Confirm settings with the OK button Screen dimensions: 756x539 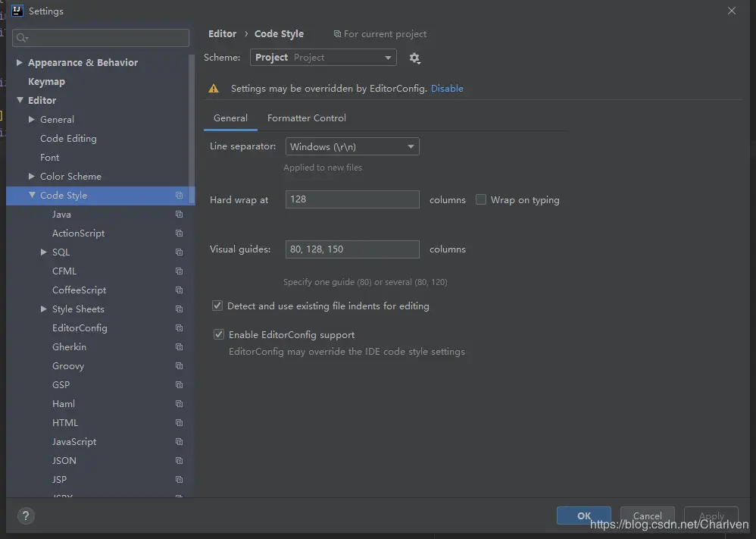(584, 515)
